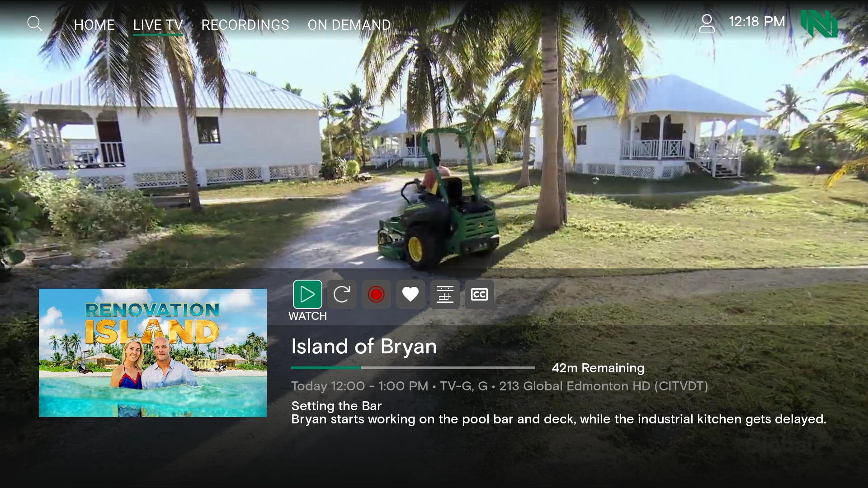Open the user profile icon

[707, 23]
